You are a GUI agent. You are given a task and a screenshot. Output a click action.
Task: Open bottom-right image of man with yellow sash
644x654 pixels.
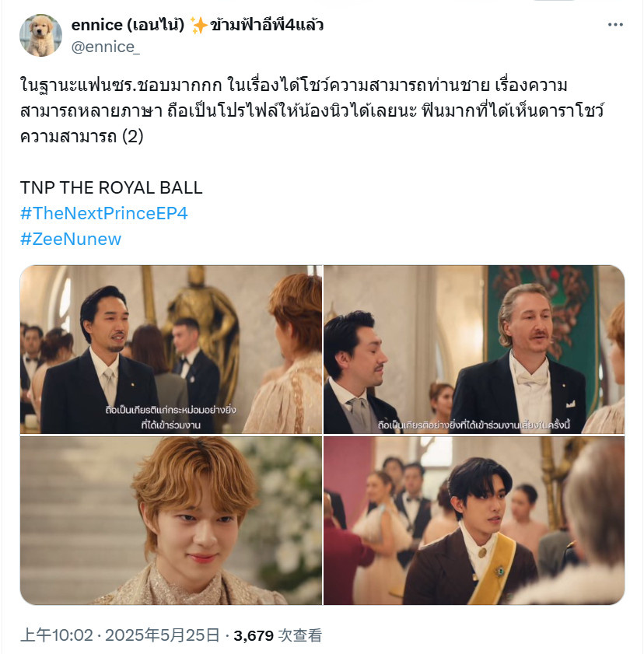(x=474, y=520)
